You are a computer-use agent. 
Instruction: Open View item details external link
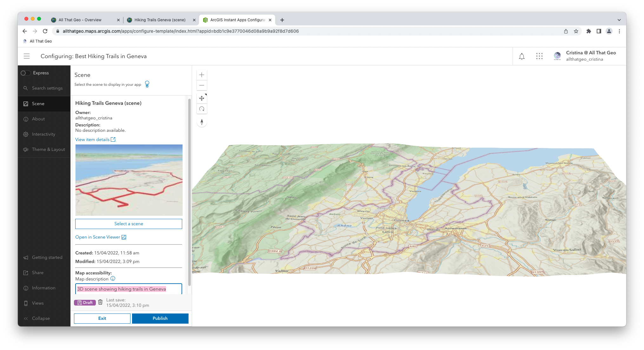click(x=95, y=139)
